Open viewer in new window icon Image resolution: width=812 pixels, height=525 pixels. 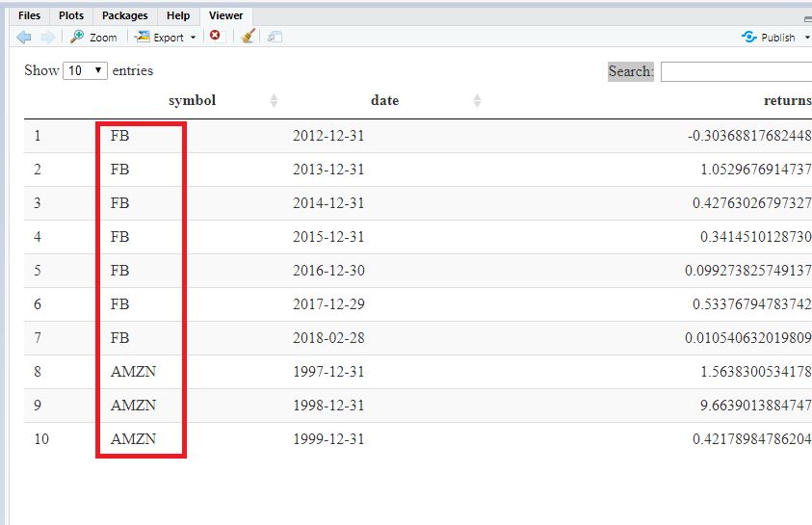pyautogui.click(x=275, y=37)
